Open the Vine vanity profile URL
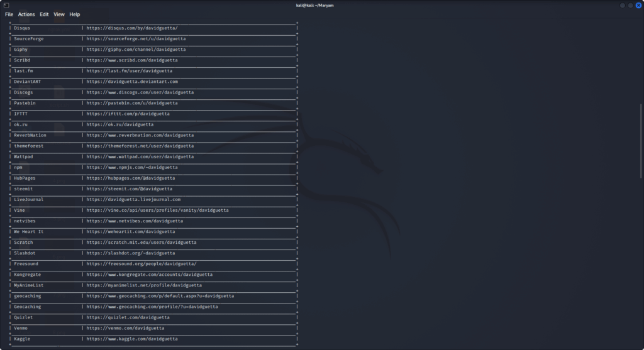644x350 pixels. coord(157,210)
